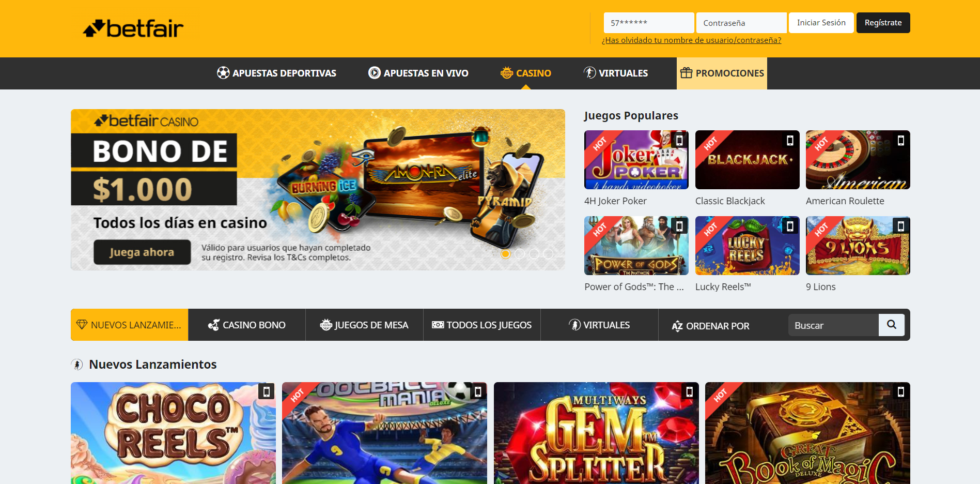980x484 pixels.
Task: Click the mobile icon on the Choco Reels tile
Action: pos(267,392)
